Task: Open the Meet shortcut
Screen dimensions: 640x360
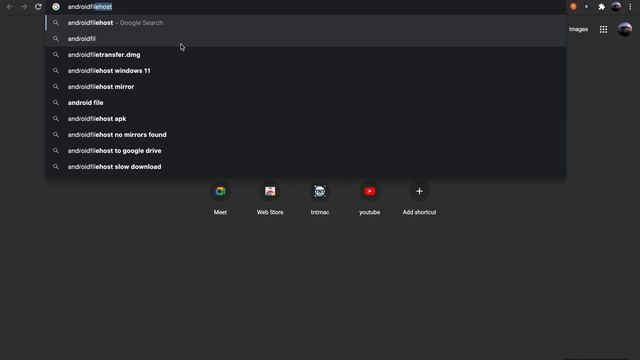Action: pos(220,199)
